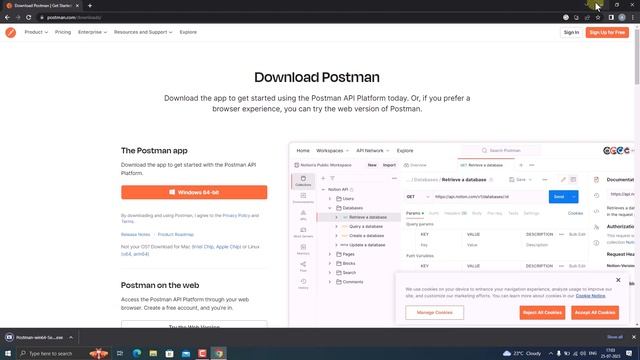Screen dimensions: 640x360
Task: Open the Product dropdown menu
Action: point(36,32)
